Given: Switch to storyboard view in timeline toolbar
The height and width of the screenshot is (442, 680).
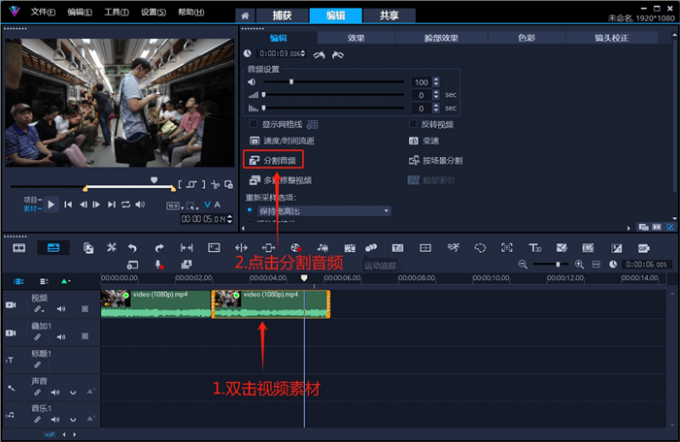Looking at the screenshot, I should click(19, 248).
